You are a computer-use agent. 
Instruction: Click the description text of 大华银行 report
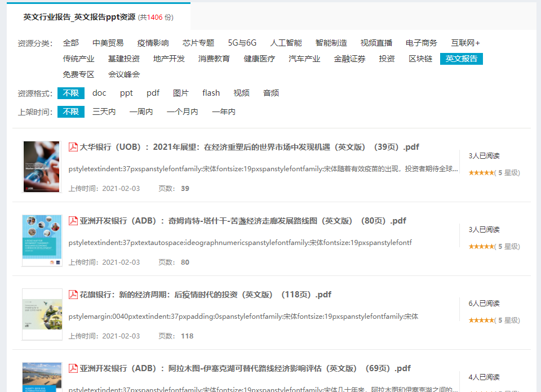click(263, 169)
